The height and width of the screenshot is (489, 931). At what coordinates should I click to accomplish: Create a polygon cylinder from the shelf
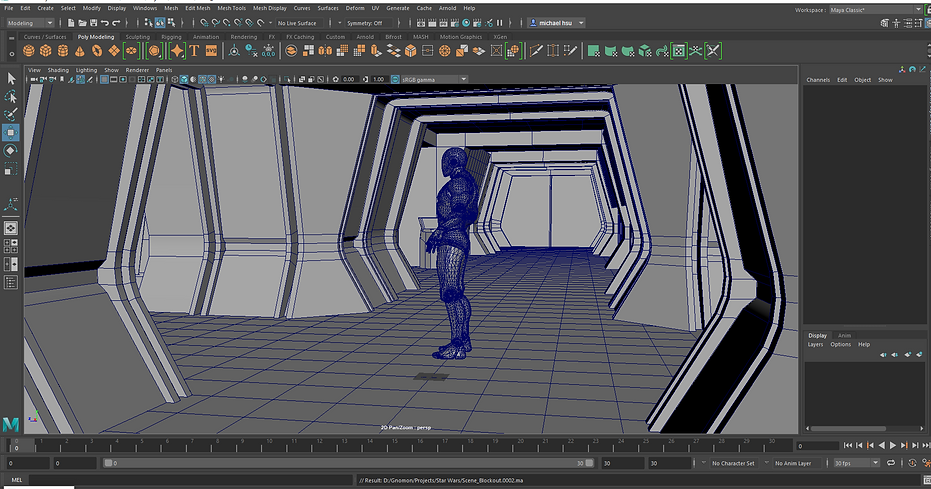pyautogui.click(x=62, y=51)
